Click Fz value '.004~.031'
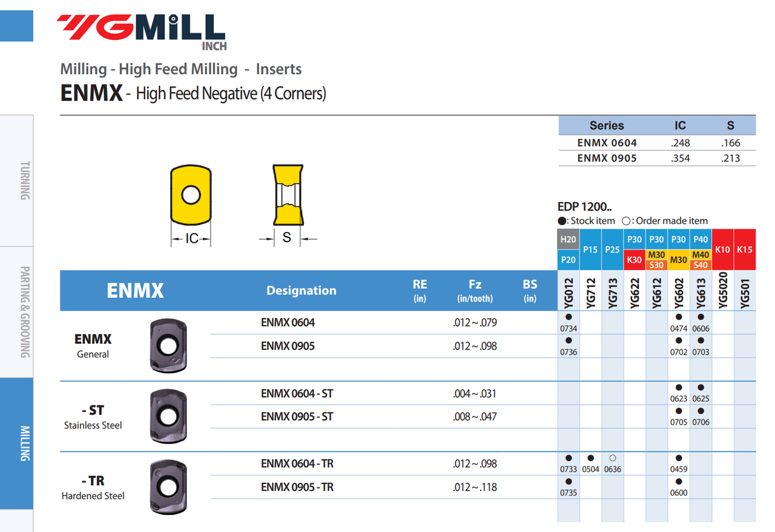 (475, 393)
